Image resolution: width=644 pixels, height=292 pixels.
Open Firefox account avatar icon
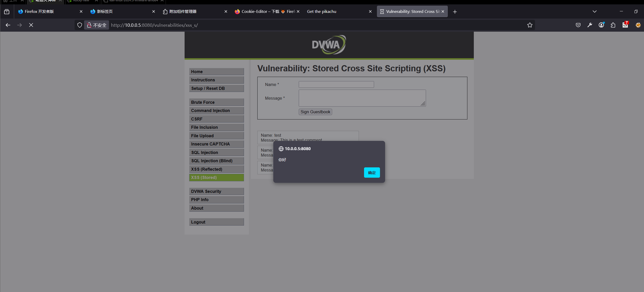coord(601,25)
